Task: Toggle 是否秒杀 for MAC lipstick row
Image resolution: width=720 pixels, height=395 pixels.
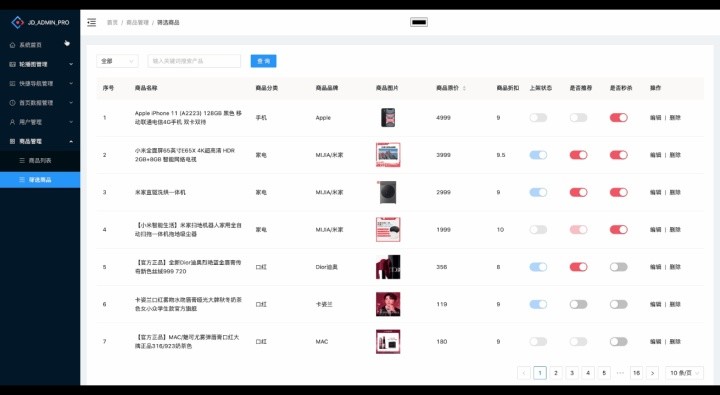Action: pos(619,341)
